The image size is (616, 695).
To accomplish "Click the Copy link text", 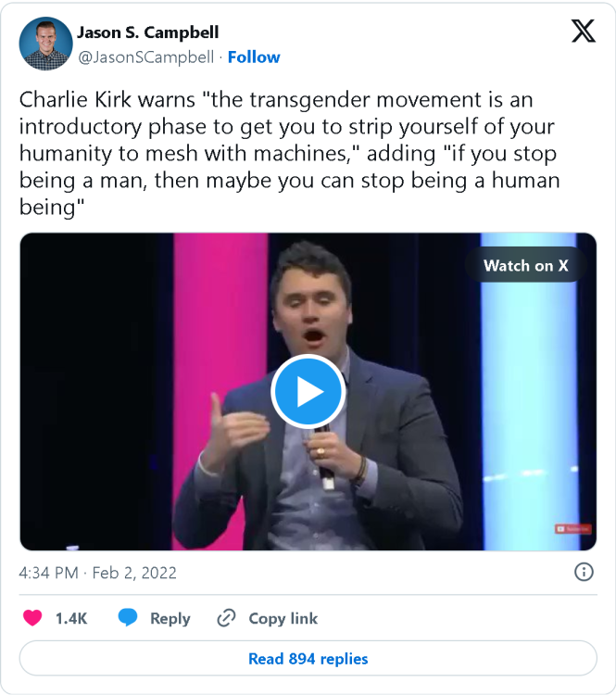I will (283, 618).
